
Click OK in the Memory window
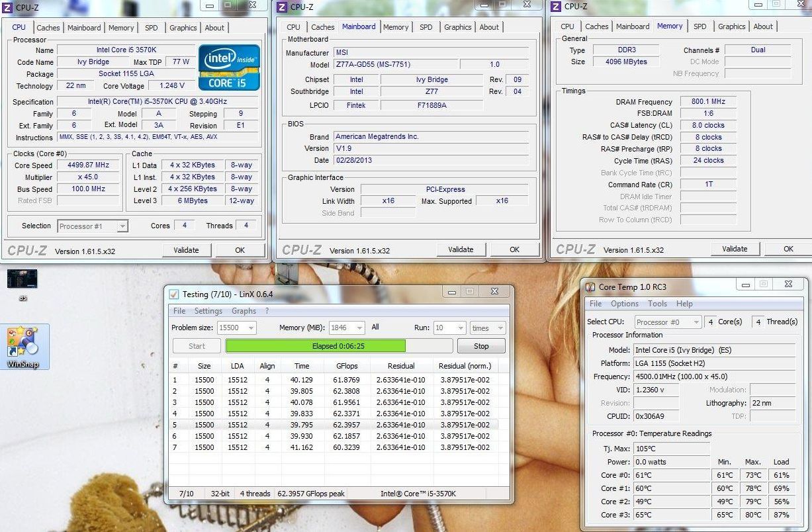[788, 249]
